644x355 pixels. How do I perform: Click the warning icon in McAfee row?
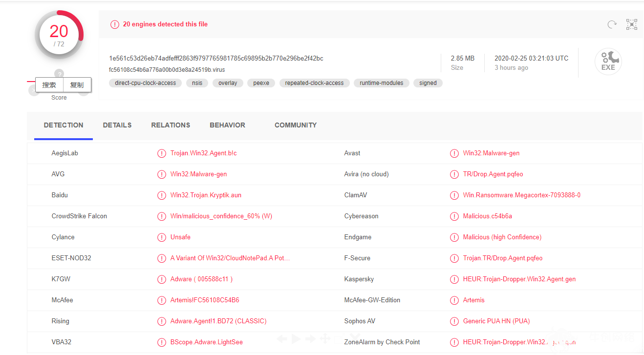(x=162, y=300)
